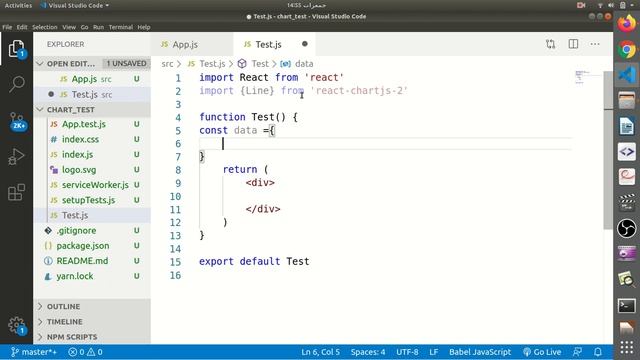This screenshot has width=640, height=360.
Task: Expand the Outline section
Action: point(92,306)
